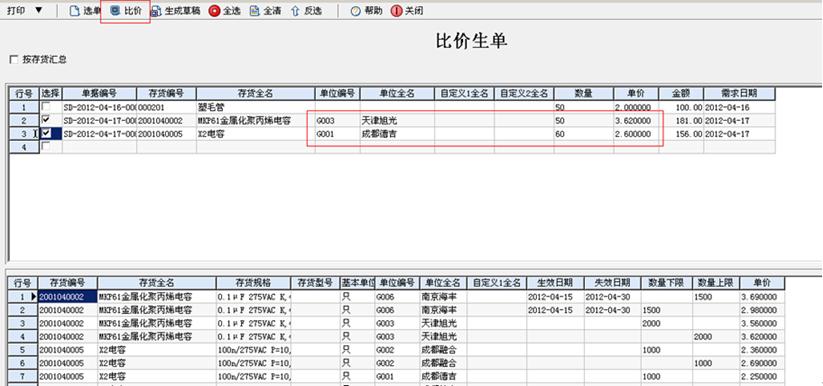Viewport: 823px width, 386px height.
Task: Click the 全清 clear-all icon
Action: coord(255,11)
